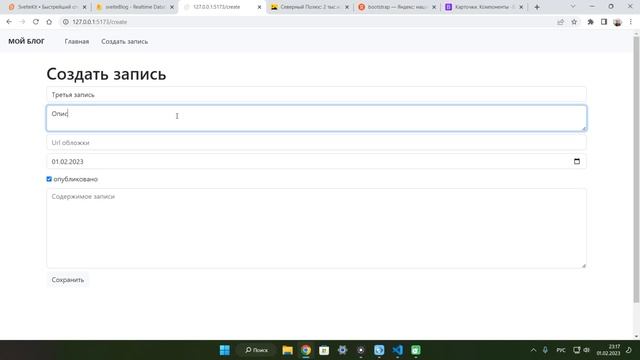
Task: Open 'Создать запись' nav link
Action: click(124, 41)
